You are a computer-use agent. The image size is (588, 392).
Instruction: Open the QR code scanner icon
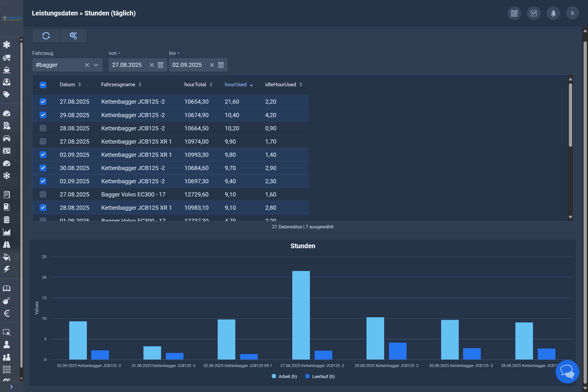point(514,13)
